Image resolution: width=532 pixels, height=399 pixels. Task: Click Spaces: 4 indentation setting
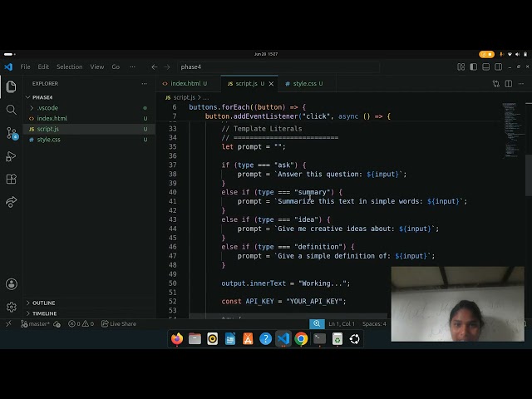coord(374,323)
